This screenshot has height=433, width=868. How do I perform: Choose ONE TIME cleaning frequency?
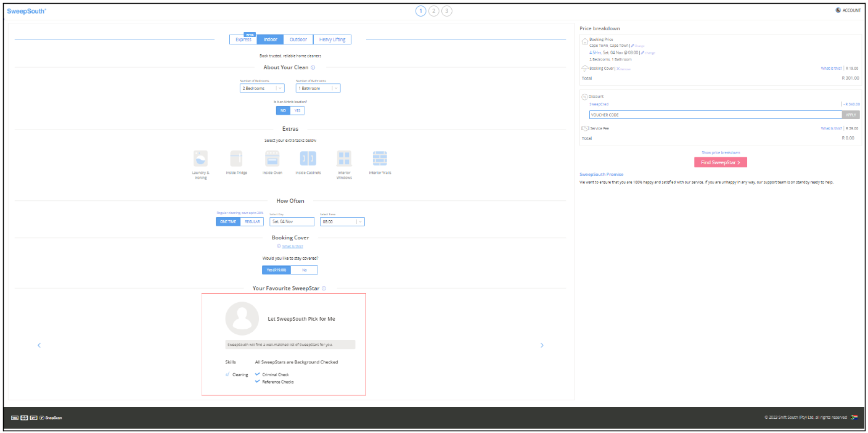[x=228, y=221]
